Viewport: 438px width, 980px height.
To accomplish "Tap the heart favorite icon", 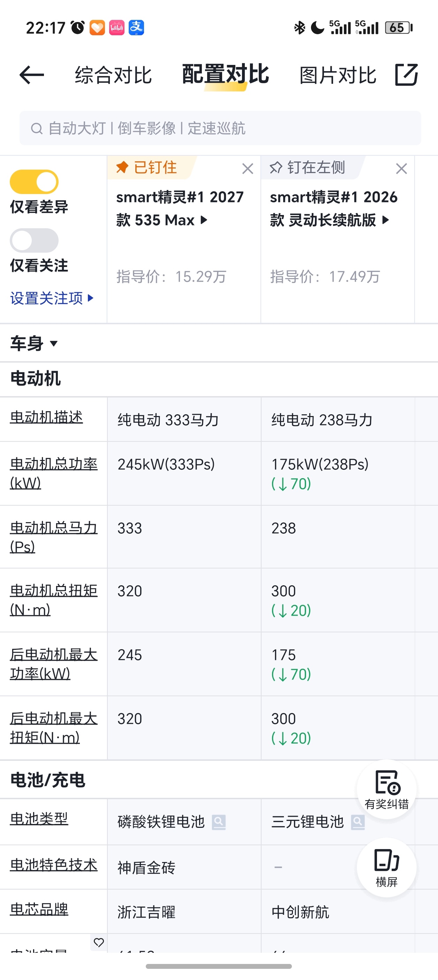I will click(99, 942).
